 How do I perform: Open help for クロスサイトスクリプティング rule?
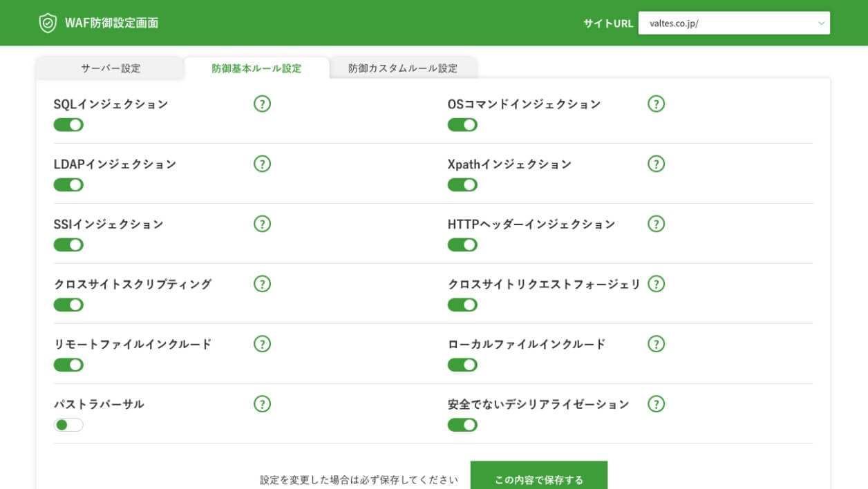[262, 284]
